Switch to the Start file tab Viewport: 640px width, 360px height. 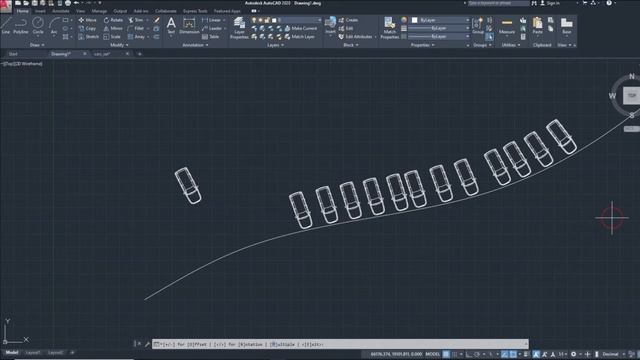tap(13, 54)
